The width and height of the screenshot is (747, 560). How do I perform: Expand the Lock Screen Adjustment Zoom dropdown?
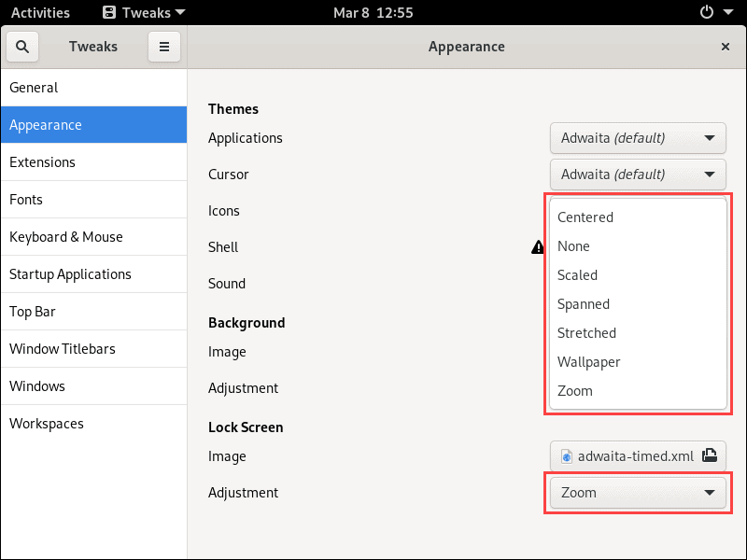638,493
